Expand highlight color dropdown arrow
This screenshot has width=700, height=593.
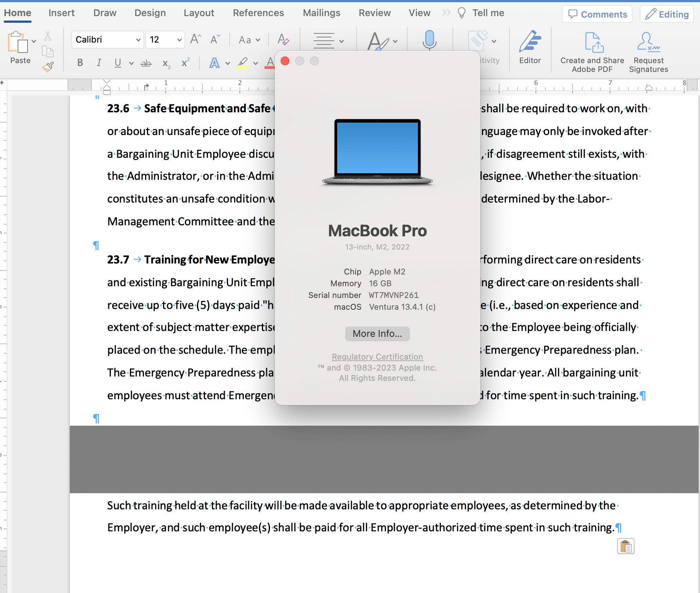256,63
